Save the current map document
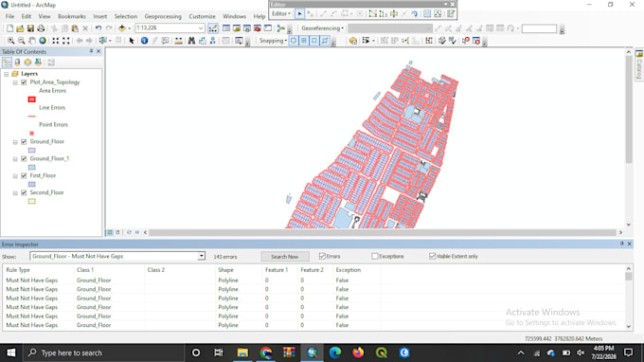Viewport: 644px width, 362px height. [x=30, y=28]
